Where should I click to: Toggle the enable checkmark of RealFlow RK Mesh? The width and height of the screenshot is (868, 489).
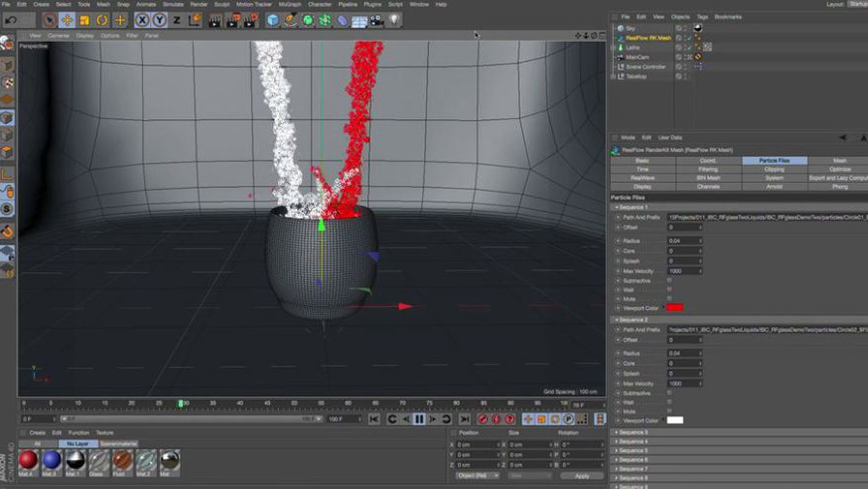click(690, 38)
